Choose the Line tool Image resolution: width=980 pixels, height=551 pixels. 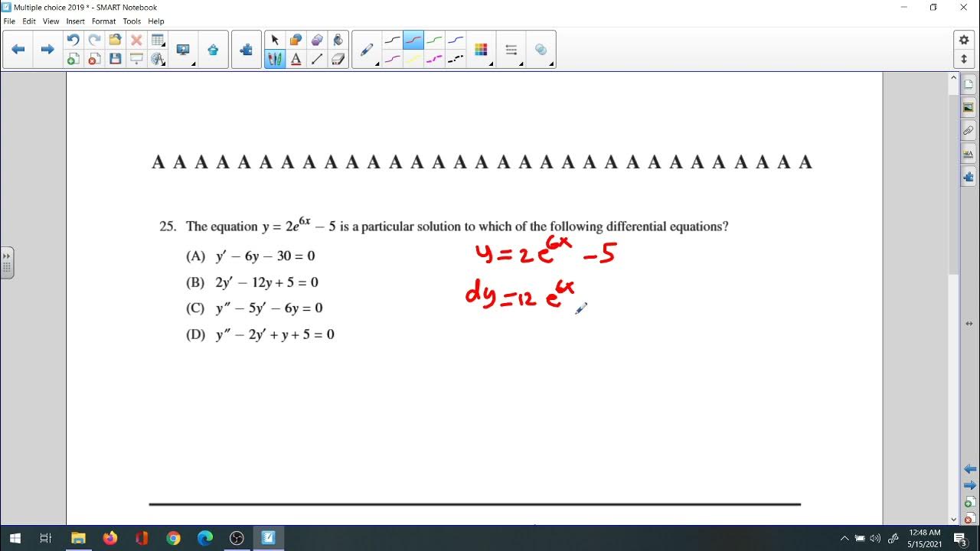pyautogui.click(x=317, y=59)
